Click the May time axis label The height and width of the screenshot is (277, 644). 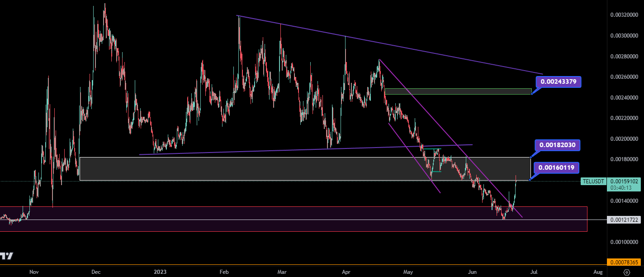tap(408, 272)
